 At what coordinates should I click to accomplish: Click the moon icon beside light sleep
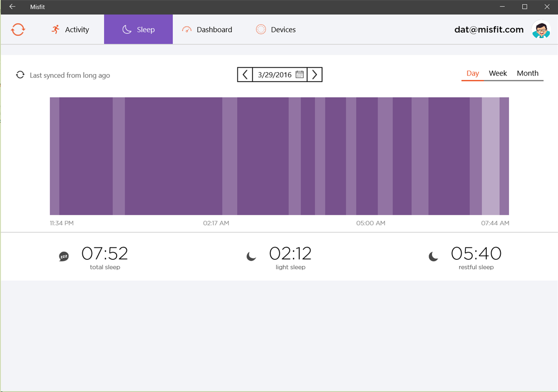pyautogui.click(x=251, y=256)
